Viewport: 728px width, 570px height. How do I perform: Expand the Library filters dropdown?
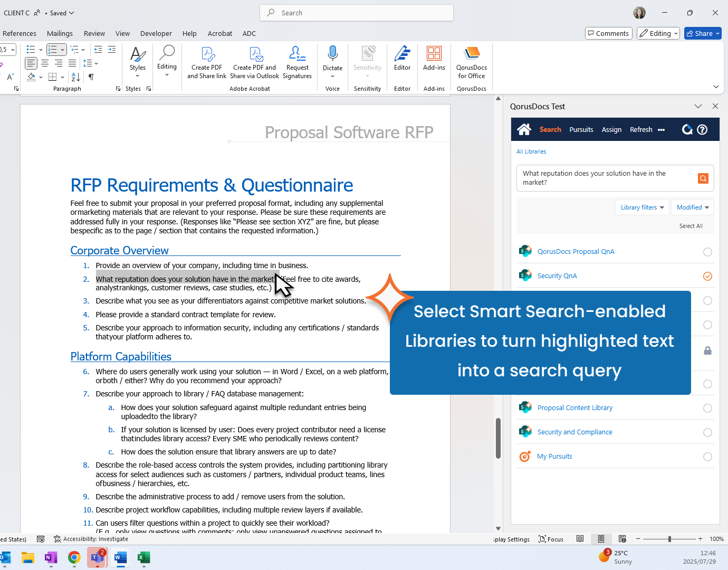pyautogui.click(x=642, y=207)
